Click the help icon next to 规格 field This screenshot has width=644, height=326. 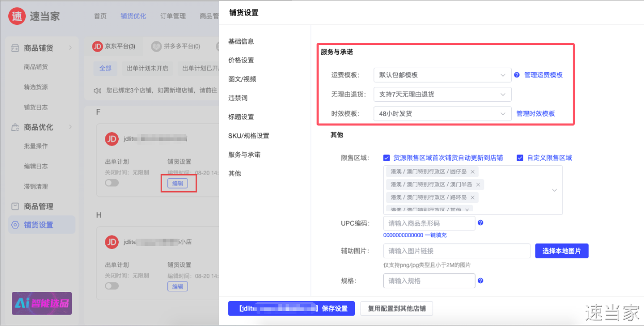[480, 281]
